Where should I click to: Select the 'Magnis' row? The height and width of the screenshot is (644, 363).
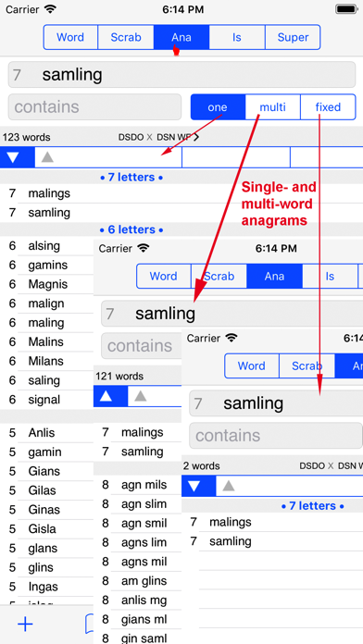45,284
